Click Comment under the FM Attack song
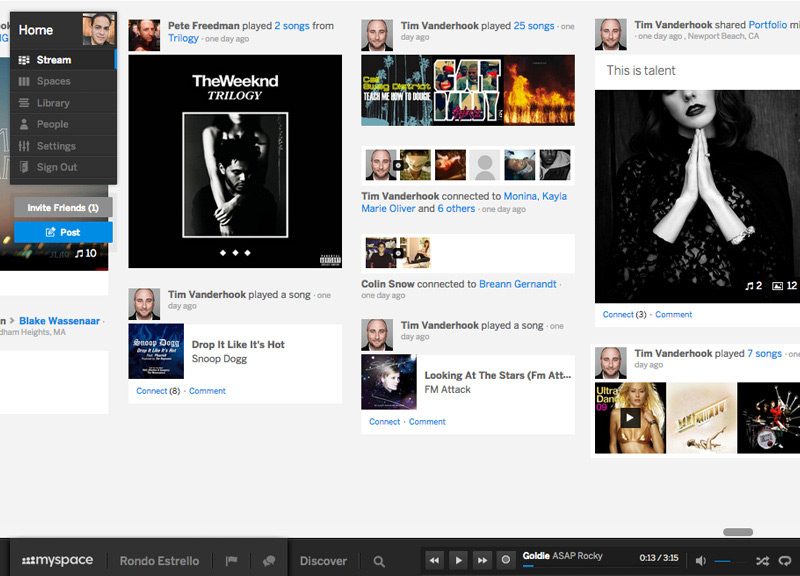Screen dimensions: 800x576 coord(427,421)
